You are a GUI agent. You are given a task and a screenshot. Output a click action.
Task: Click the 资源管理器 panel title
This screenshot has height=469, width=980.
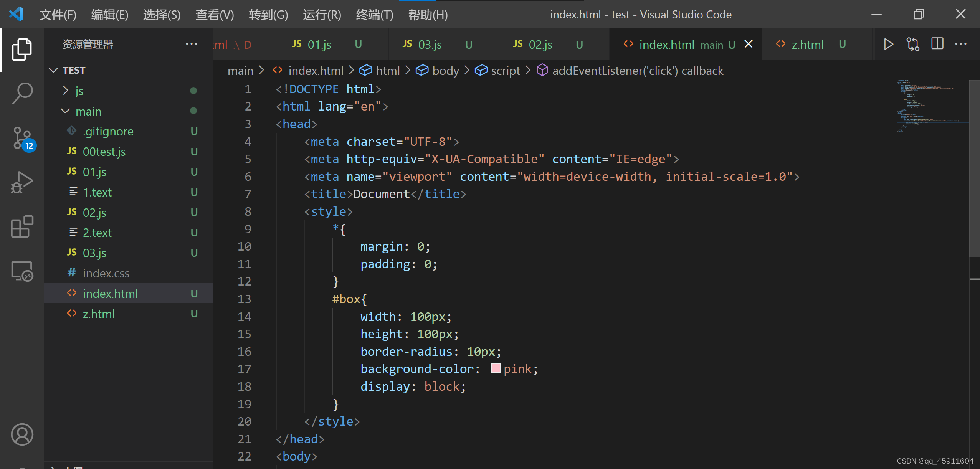point(88,44)
